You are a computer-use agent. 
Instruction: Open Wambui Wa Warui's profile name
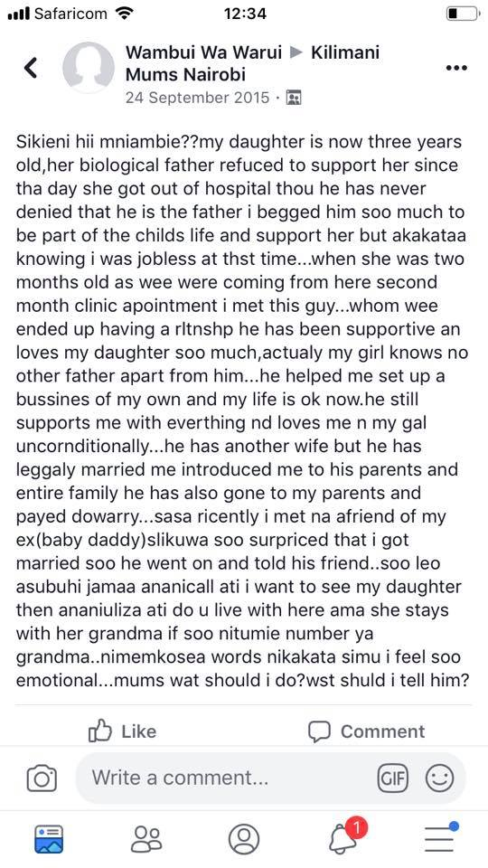[x=204, y=52]
